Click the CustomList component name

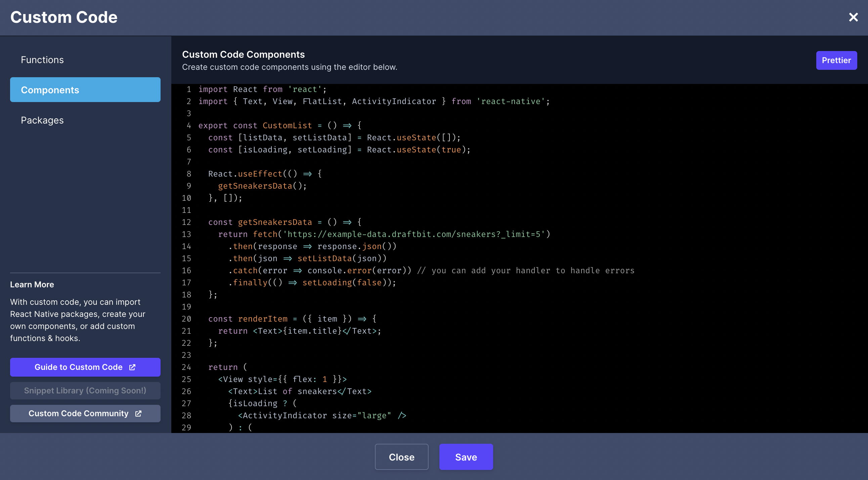coord(287,126)
